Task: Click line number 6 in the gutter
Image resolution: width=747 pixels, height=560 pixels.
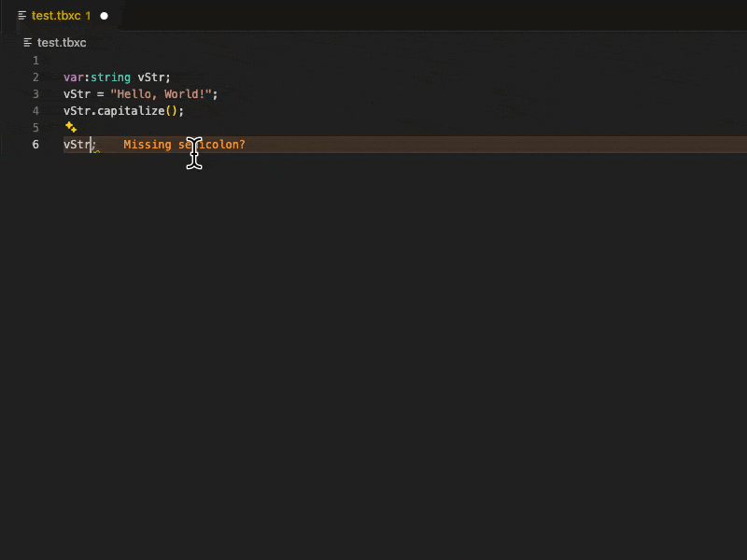Action: click(35, 145)
